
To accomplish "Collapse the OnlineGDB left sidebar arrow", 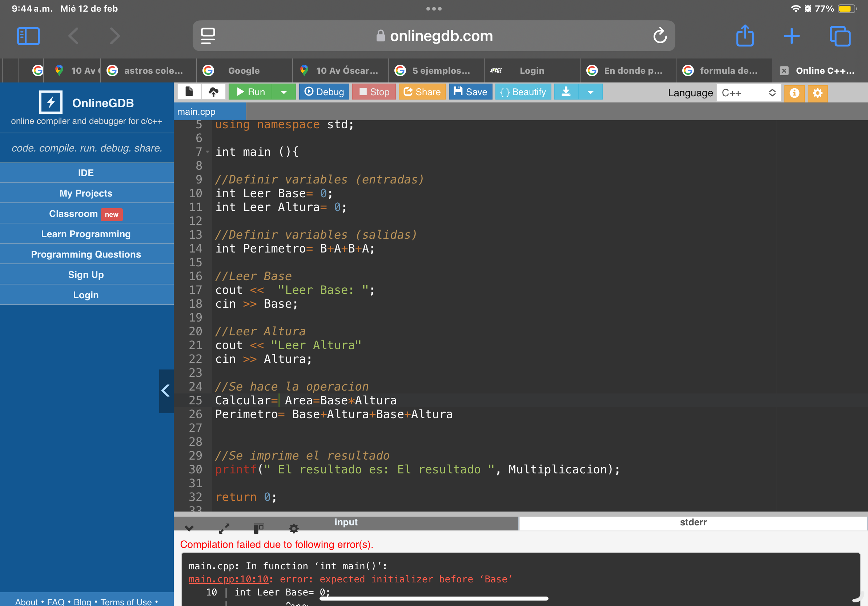I will (x=166, y=391).
